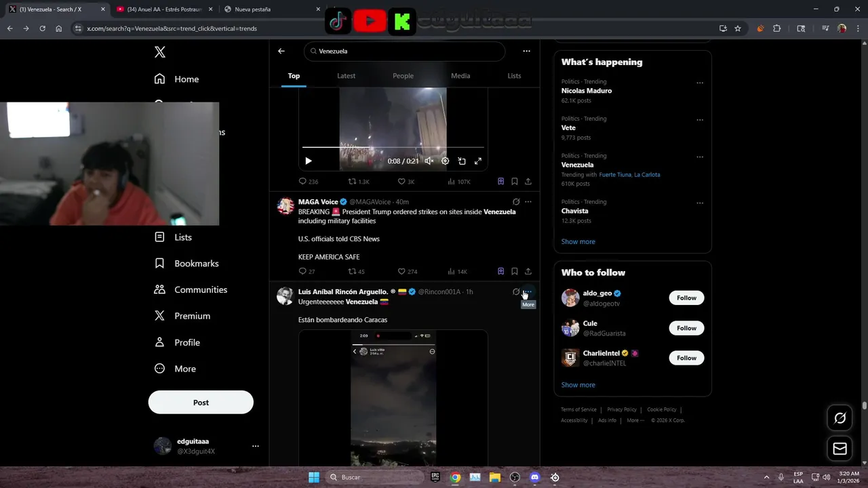The width and height of the screenshot is (868, 488).
Task: Seek along the video progress bar
Action: [x=393, y=147]
